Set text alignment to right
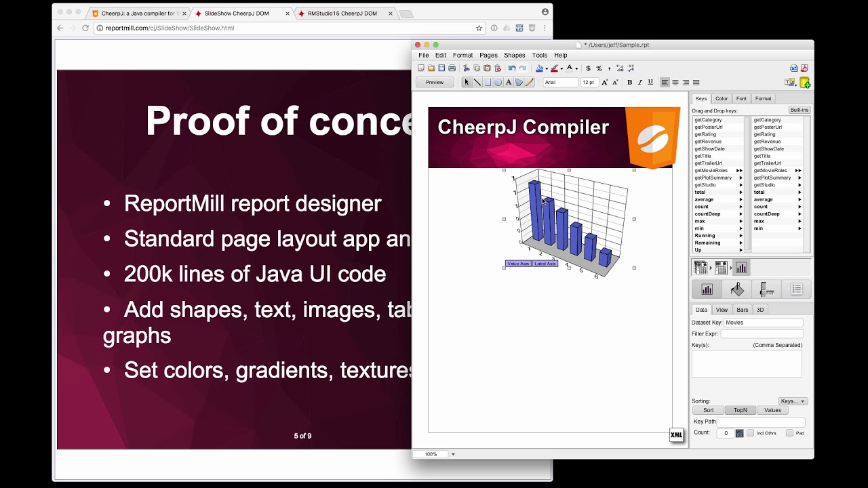This screenshot has width=868, height=488. pyautogui.click(x=686, y=82)
